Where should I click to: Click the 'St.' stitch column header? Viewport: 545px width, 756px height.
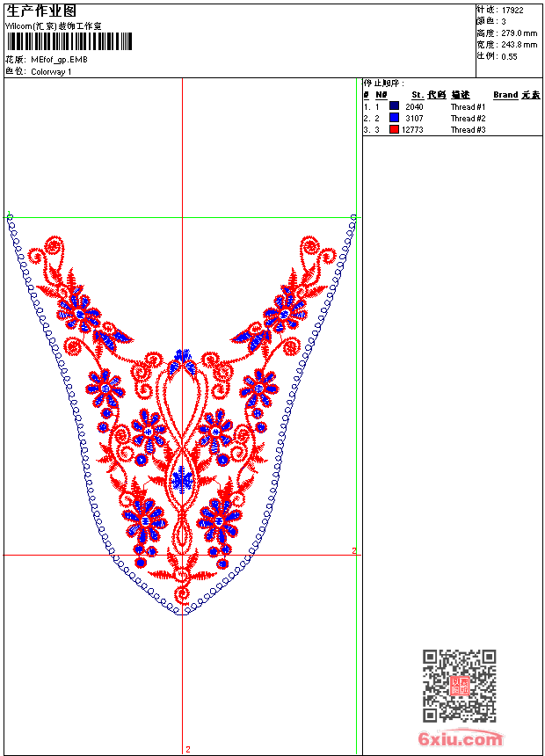tap(418, 95)
